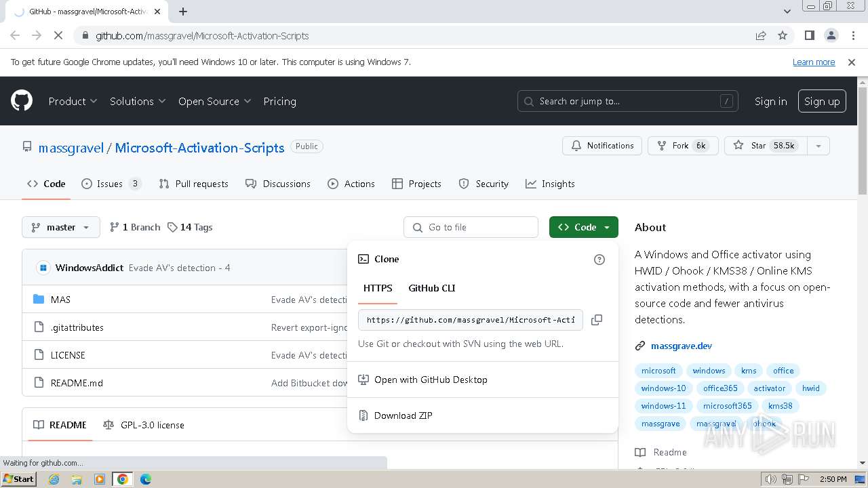
Task: Expand the Product menu
Action: click(73, 101)
